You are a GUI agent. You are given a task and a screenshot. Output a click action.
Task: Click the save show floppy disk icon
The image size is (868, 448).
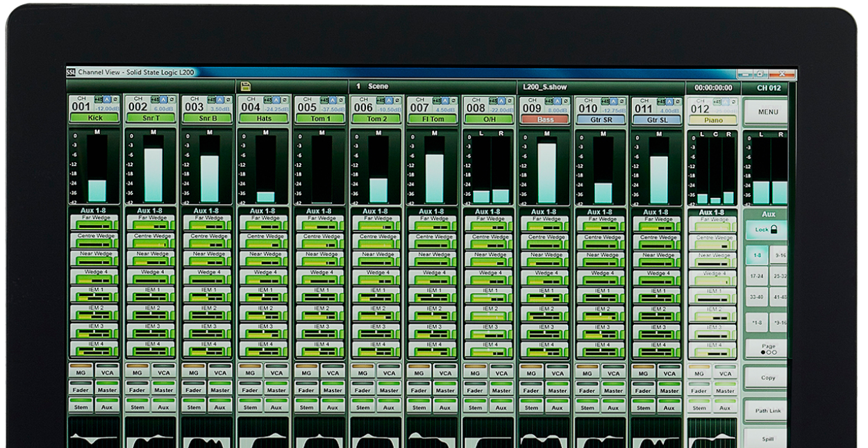245,86
